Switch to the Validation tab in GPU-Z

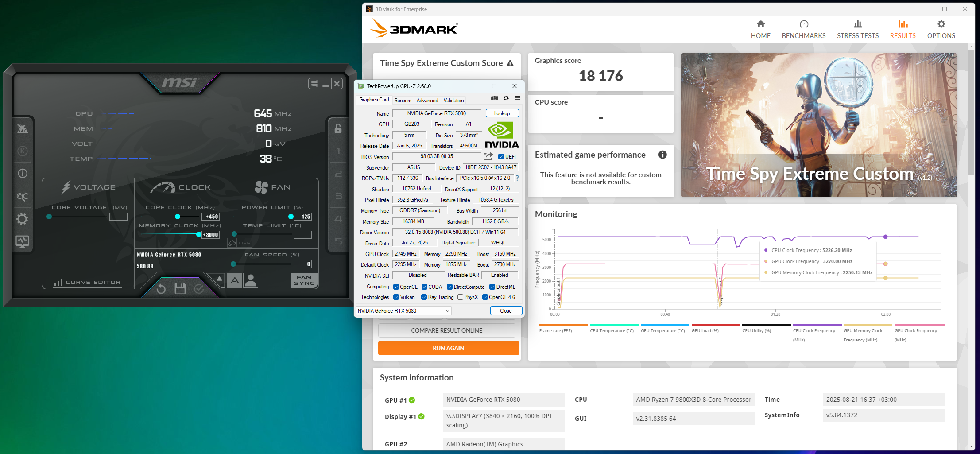pos(454,101)
